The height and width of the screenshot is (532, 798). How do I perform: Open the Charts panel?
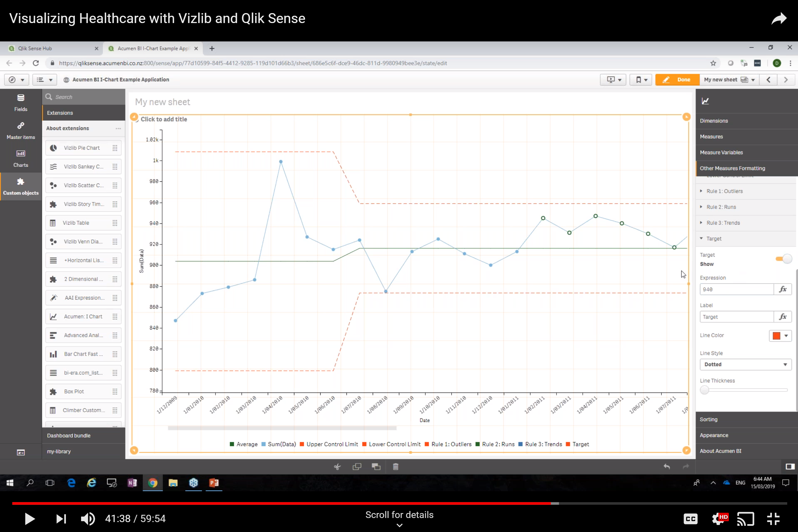coord(20,158)
